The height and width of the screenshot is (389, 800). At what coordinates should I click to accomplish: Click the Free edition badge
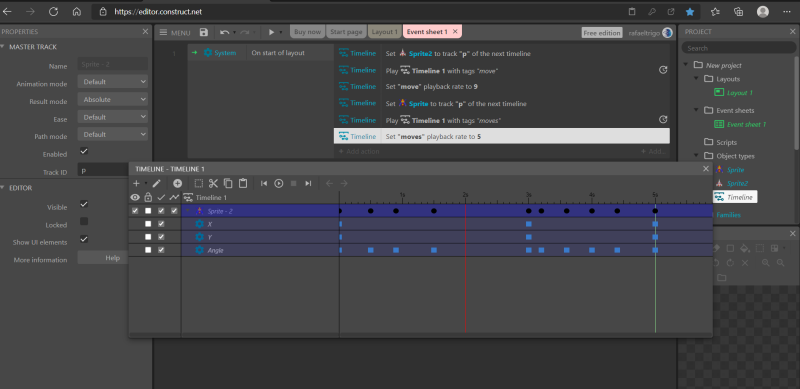[x=602, y=33]
